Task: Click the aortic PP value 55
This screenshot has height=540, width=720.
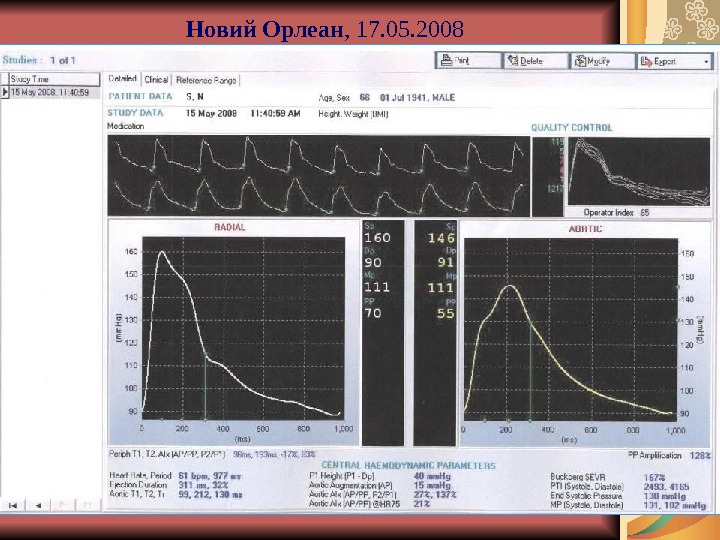Action: point(445,314)
